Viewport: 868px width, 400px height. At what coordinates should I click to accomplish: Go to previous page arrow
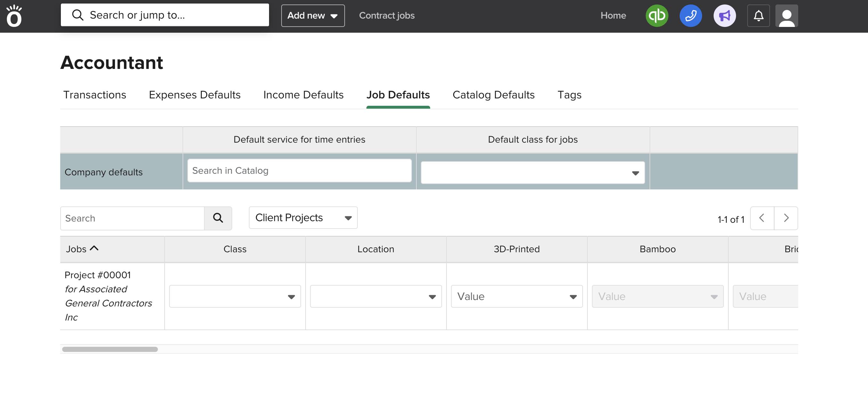pos(762,218)
